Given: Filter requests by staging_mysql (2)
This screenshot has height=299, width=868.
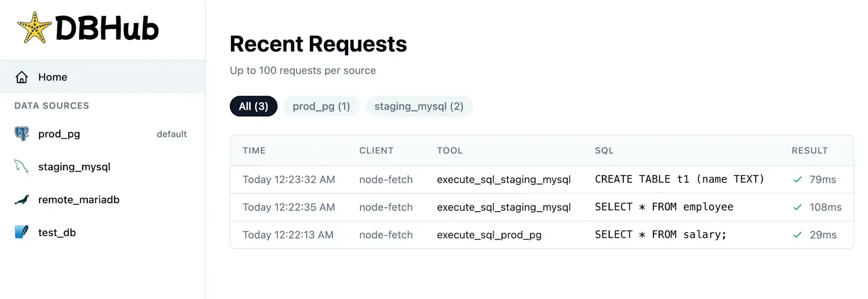Looking at the screenshot, I should click(x=419, y=107).
